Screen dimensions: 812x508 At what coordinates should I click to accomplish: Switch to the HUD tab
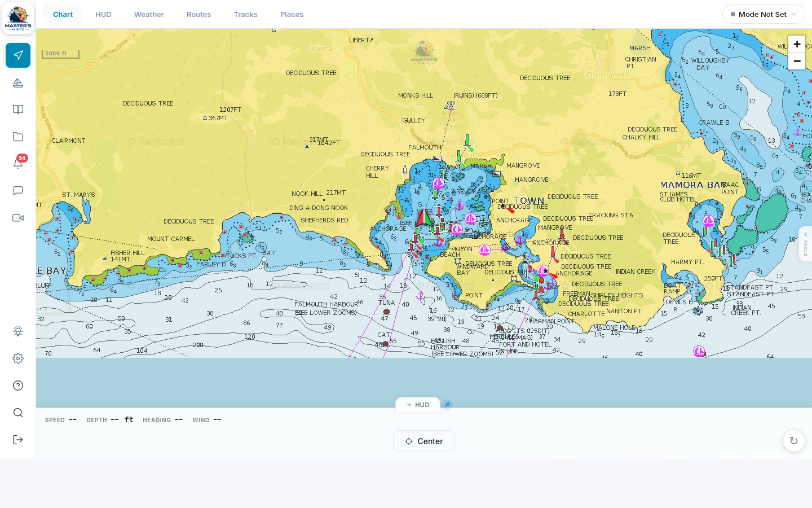pos(103,14)
